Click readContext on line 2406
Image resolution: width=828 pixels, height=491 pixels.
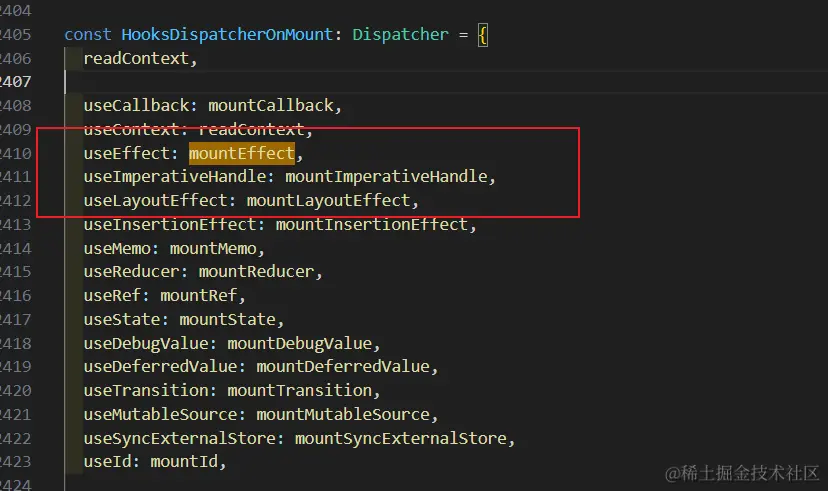136,59
